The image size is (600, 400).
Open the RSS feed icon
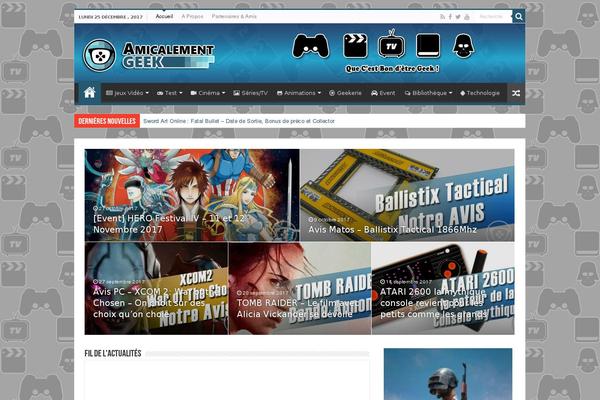pos(442,17)
